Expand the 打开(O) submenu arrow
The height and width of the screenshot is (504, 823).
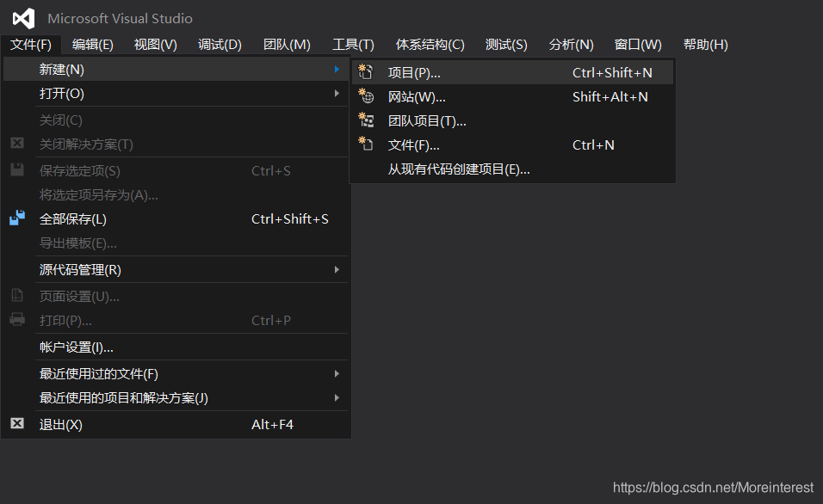(x=337, y=94)
